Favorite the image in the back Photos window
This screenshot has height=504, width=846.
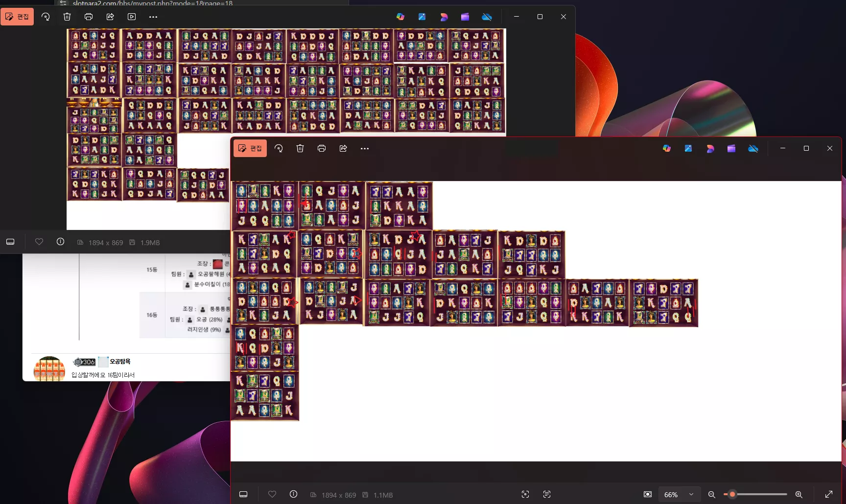[39, 242]
